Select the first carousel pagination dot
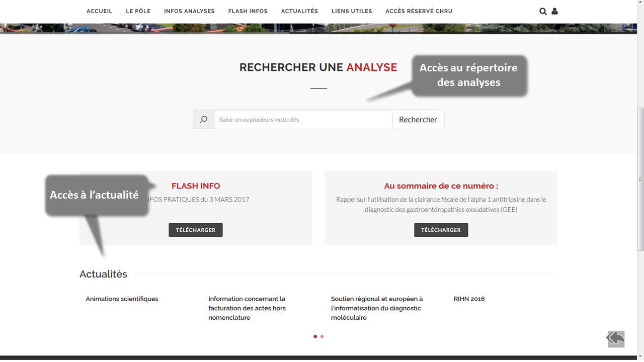The image size is (644, 362). coord(315,336)
